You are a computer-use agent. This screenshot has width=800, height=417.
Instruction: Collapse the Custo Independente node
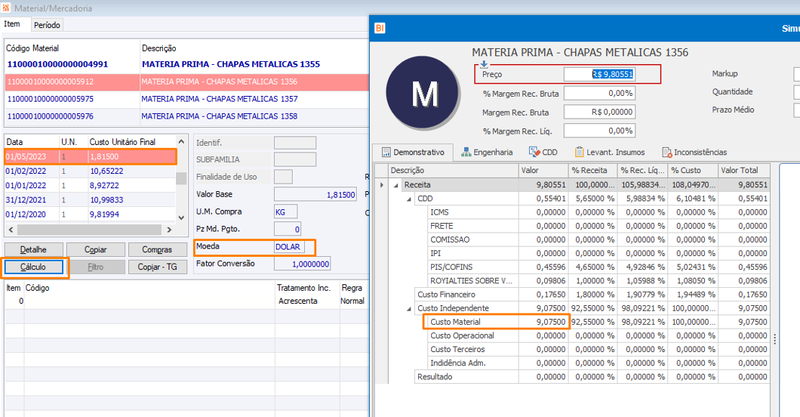point(409,308)
